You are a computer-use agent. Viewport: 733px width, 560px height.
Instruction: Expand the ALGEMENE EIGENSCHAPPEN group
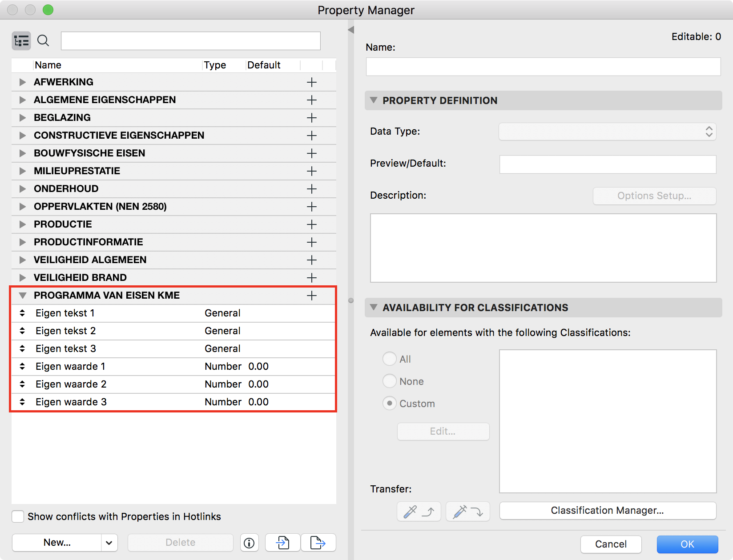(22, 100)
